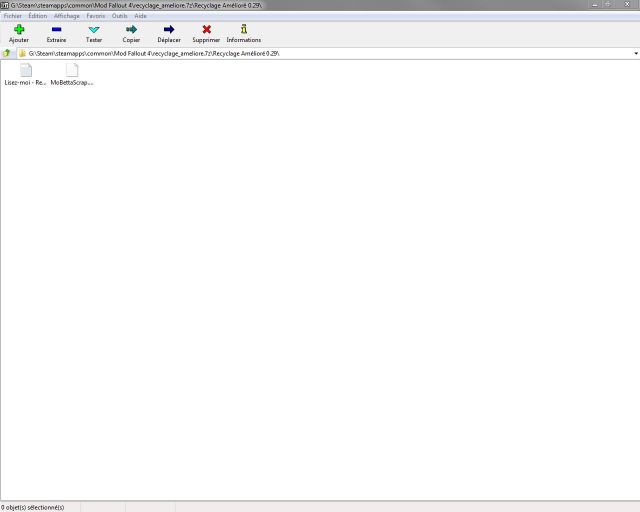Open the Aide menu

(140, 16)
